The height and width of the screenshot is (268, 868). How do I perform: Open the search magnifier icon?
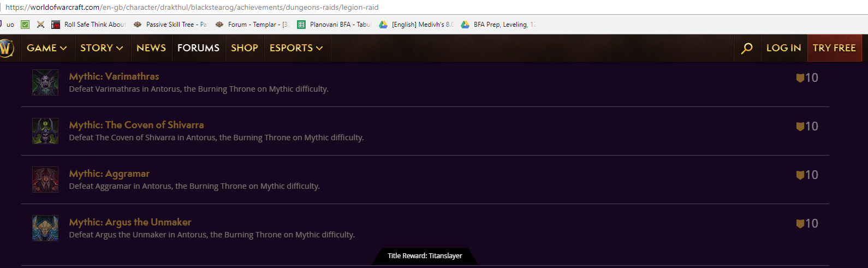(747, 48)
